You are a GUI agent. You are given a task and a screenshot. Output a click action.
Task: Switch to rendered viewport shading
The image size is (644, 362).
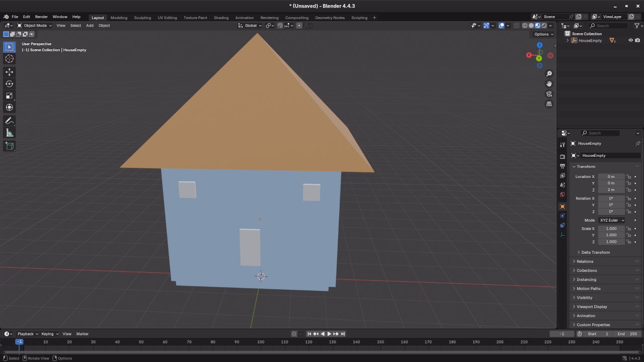pos(544,26)
